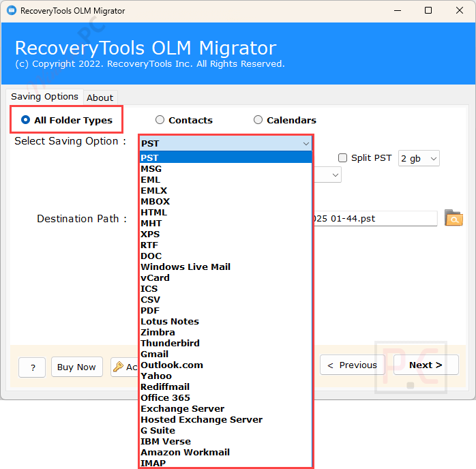Choose G Suite from the saving list
This screenshot has height=469, width=476.
(226, 431)
